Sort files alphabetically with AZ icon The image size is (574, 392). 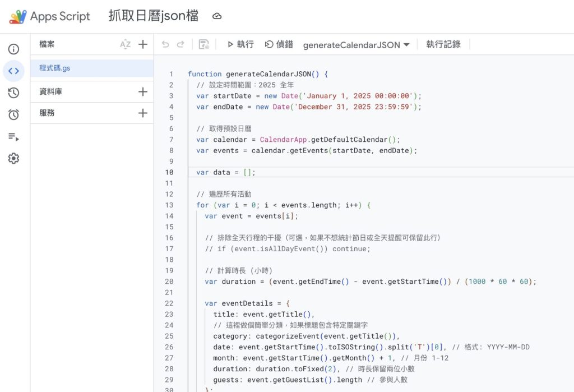click(x=126, y=44)
